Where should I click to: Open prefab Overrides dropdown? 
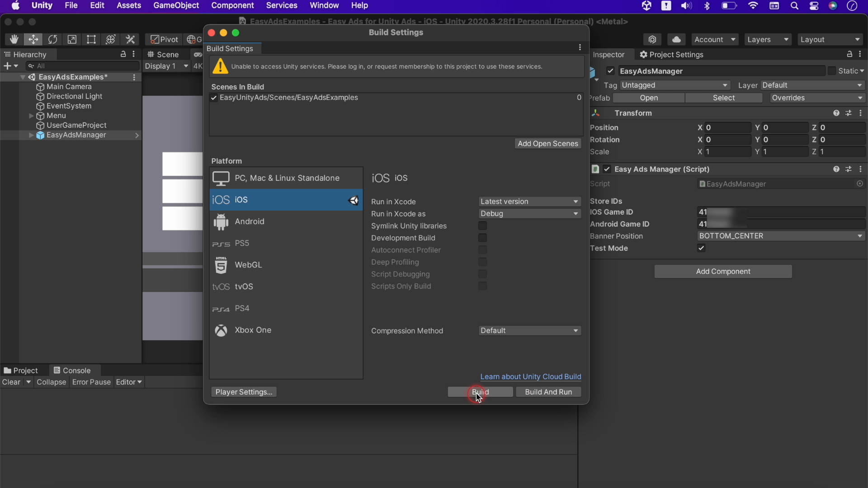[x=817, y=98]
